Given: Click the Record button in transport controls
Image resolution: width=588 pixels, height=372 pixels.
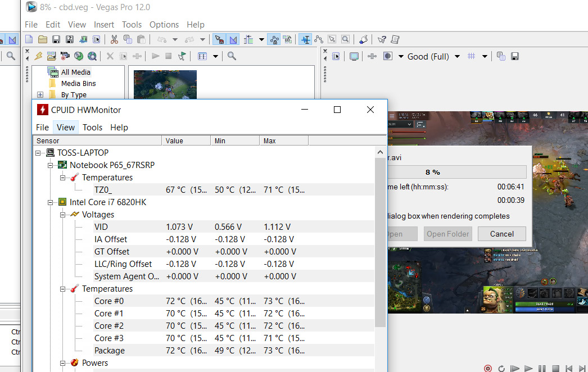Looking at the screenshot, I should (487, 369).
